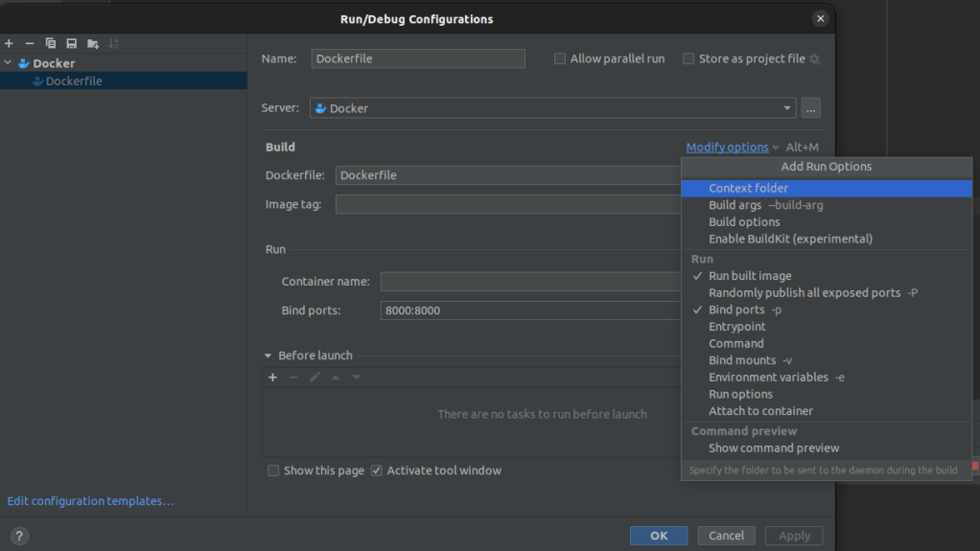The image size is (980, 551).
Task: Open the Edit configuration templates link
Action: click(90, 501)
